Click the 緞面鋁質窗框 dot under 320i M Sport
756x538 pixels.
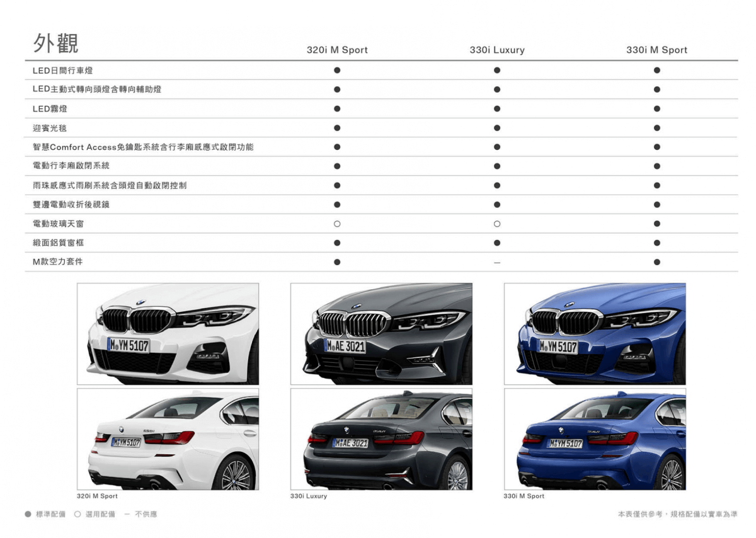pyautogui.click(x=337, y=243)
